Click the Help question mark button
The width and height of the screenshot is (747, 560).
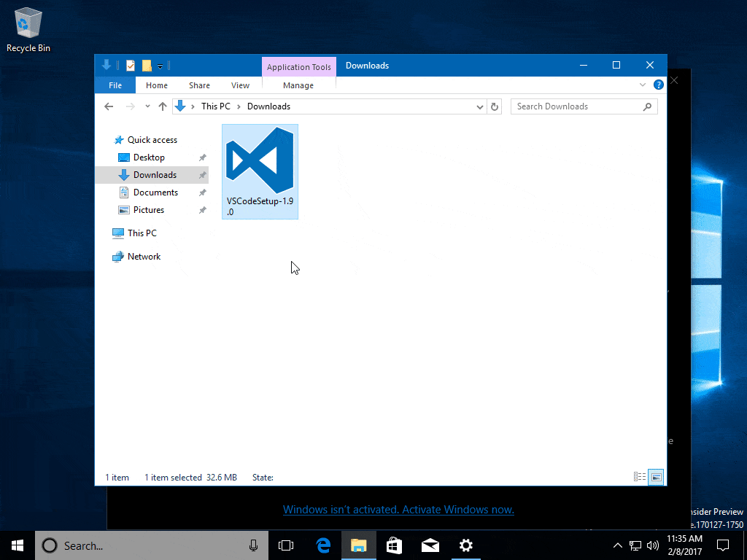pyautogui.click(x=658, y=85)
